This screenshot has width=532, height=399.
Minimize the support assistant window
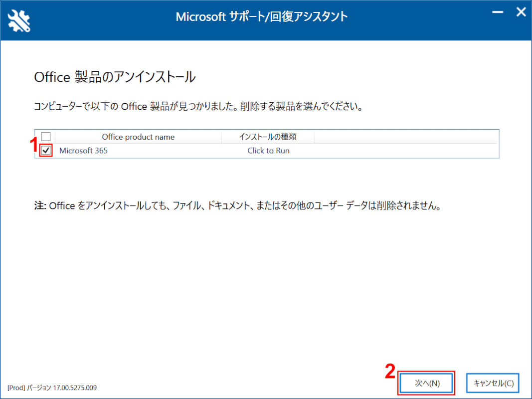tap(498, 12)
